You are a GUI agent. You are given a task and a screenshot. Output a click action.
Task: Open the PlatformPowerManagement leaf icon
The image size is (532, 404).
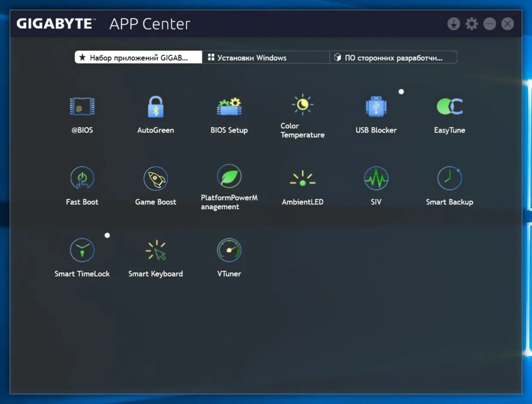point(229,176)
